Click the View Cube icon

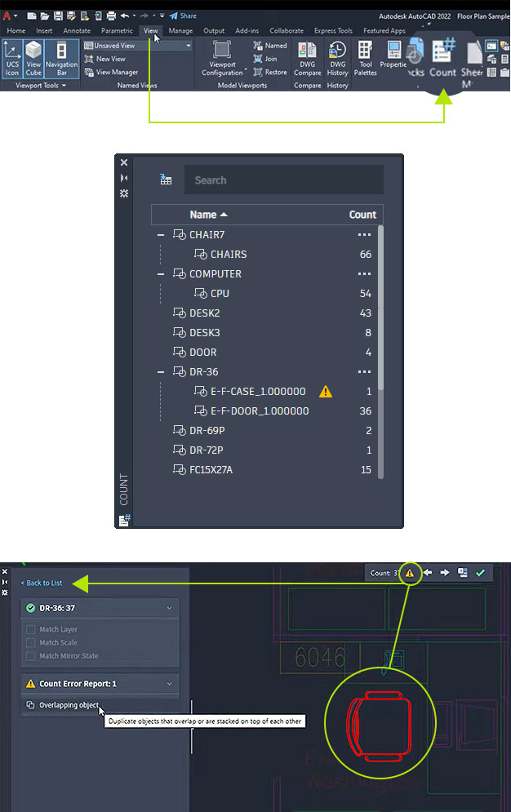(33, 58)
